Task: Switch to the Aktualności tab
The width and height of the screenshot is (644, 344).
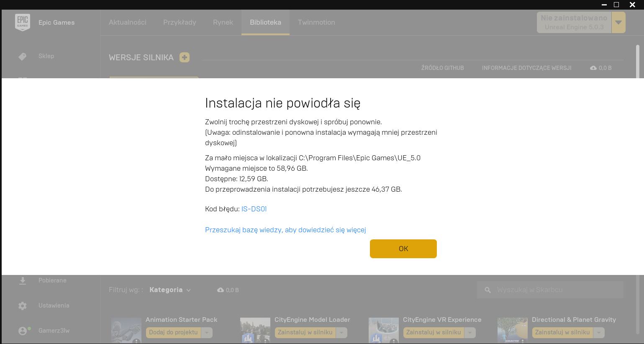Action: click(x=128, y=22)
